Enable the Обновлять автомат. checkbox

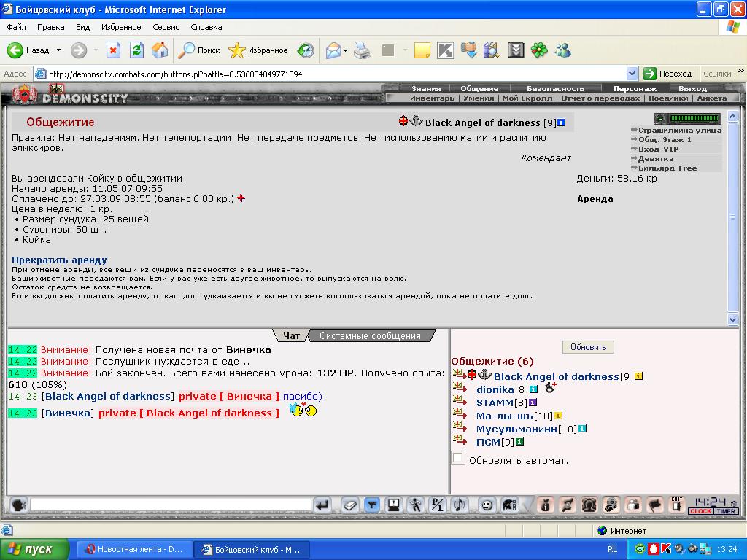coord(458,458)
